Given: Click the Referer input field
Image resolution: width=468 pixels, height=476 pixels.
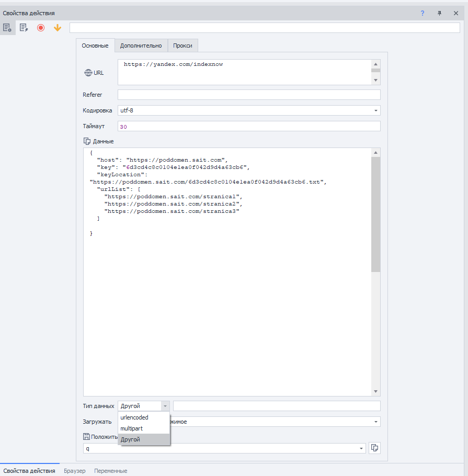Looking at the screenshot, I should 249,95.
